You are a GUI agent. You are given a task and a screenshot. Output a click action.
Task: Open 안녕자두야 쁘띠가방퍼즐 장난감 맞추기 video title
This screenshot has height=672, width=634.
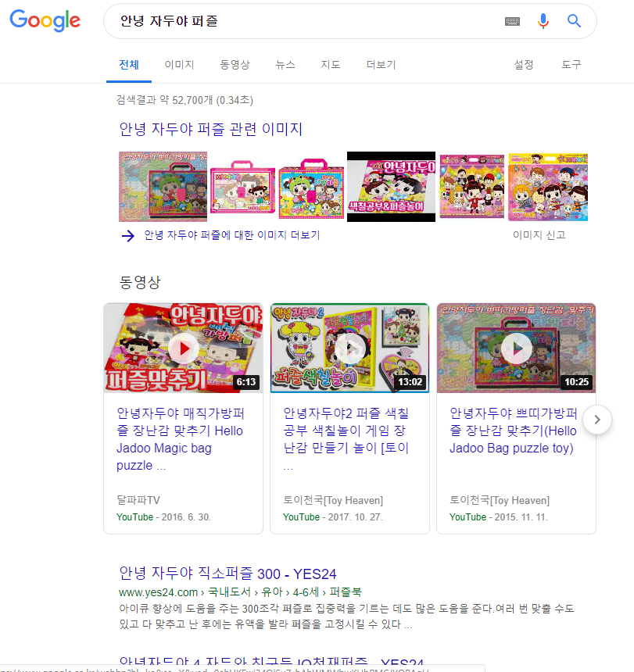coord(513,431)
